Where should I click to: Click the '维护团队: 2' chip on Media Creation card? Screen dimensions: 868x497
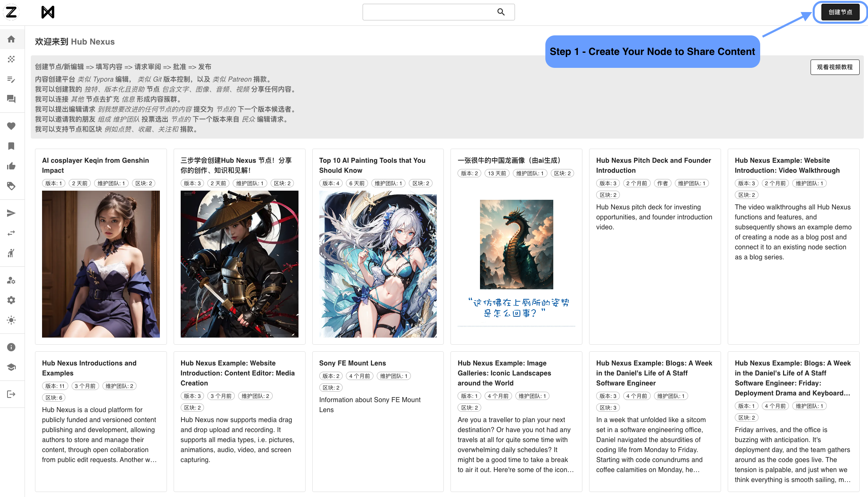tap(255, 396)
